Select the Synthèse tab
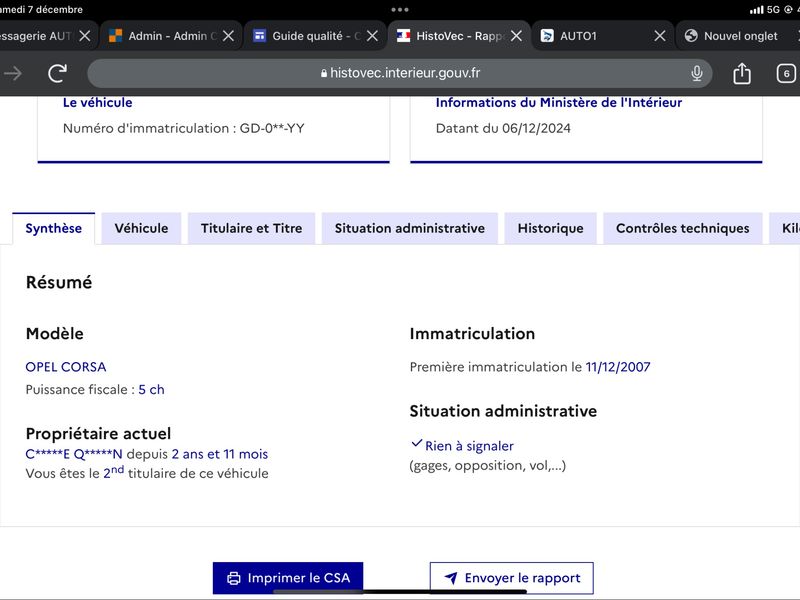This screenshot has height=600, width=800. click(54, 228)
